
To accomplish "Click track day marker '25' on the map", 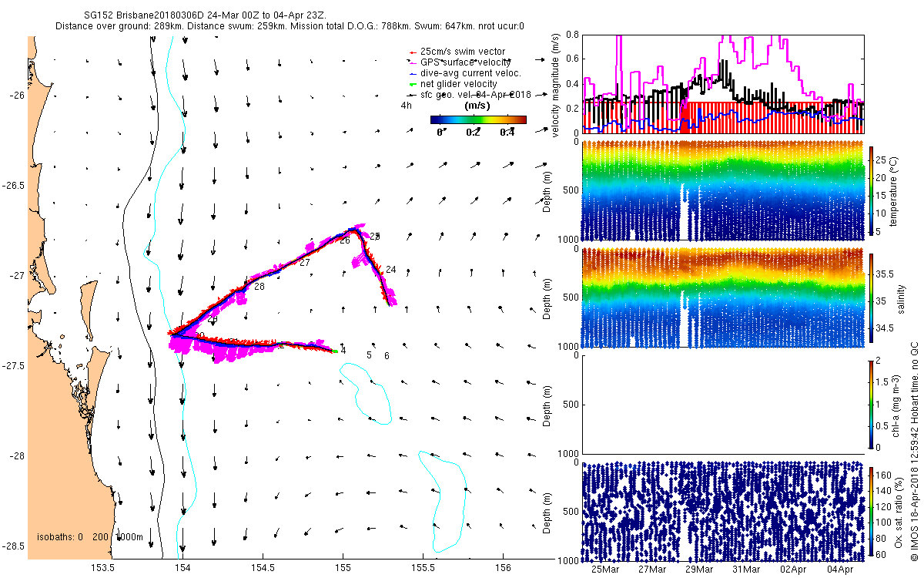I will point(375,236).
